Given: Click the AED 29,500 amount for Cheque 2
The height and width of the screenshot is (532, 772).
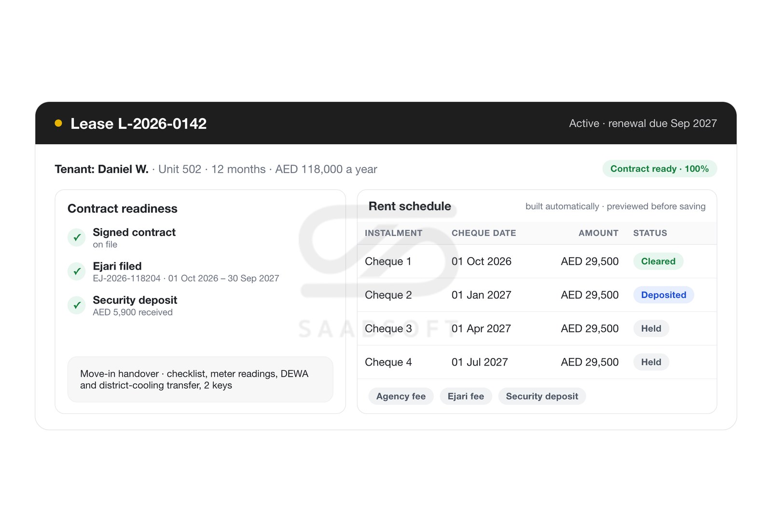Looking at the screenshot, I should click(590, 295).
